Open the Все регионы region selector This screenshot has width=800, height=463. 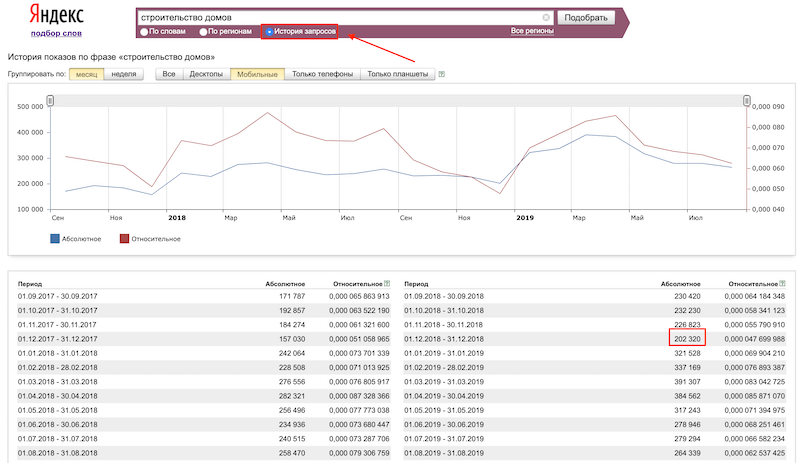(x=530, y=32)
